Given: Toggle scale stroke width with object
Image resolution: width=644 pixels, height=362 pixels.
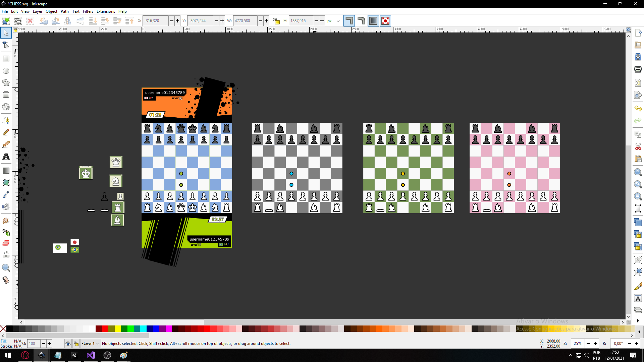Looking at the screenshot, I should (x=349, y=21).
